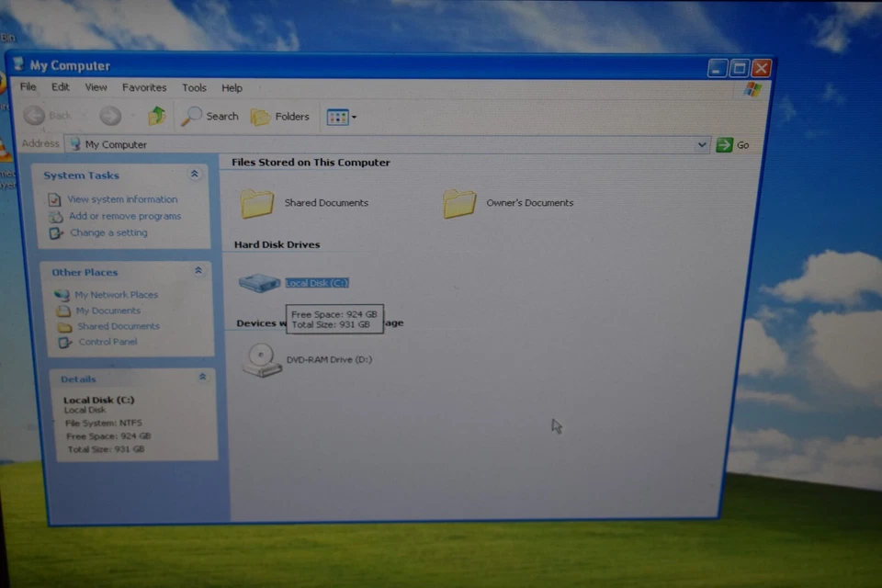Click the My Computer title bar icon
Screen dimensions: 882x588
click(18, 64)
